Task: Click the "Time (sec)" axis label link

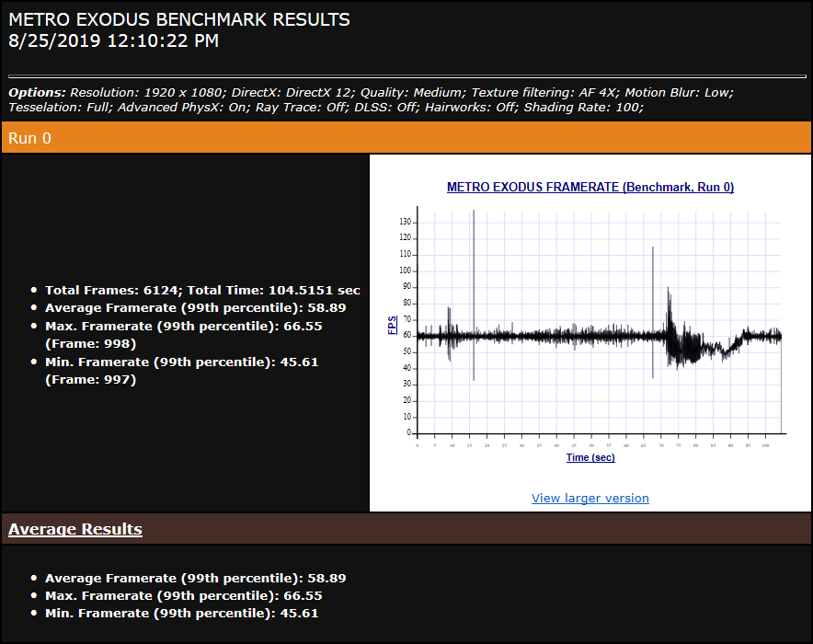Action: click(x=590, y=457)
